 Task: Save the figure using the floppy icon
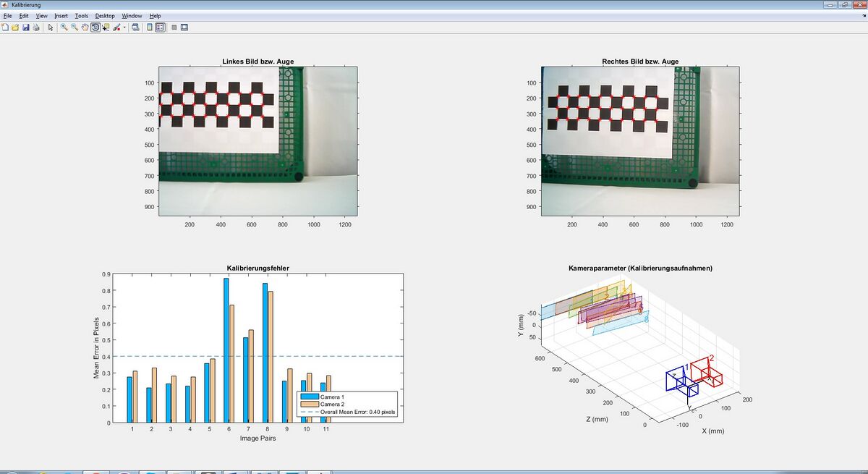(25, 27)
